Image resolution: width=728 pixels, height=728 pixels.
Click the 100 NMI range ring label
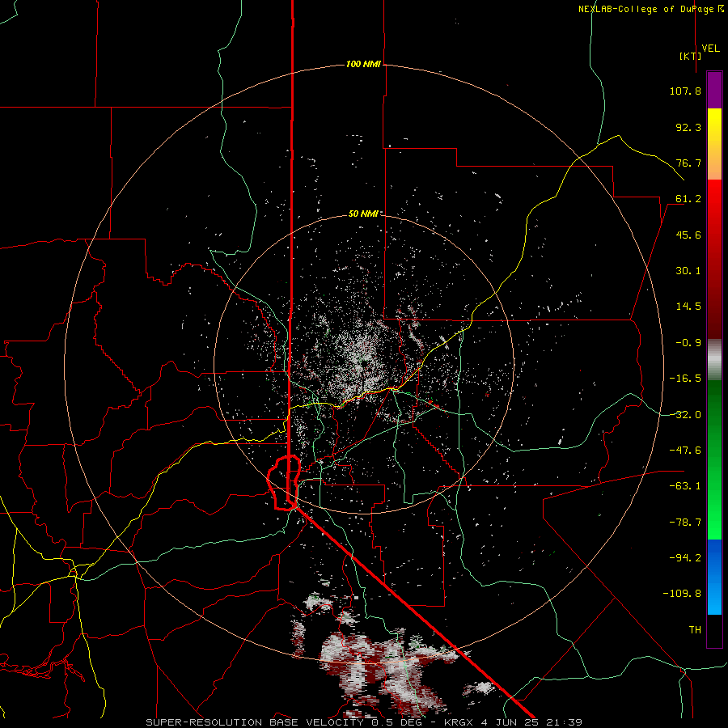click(x=363, y=64)
